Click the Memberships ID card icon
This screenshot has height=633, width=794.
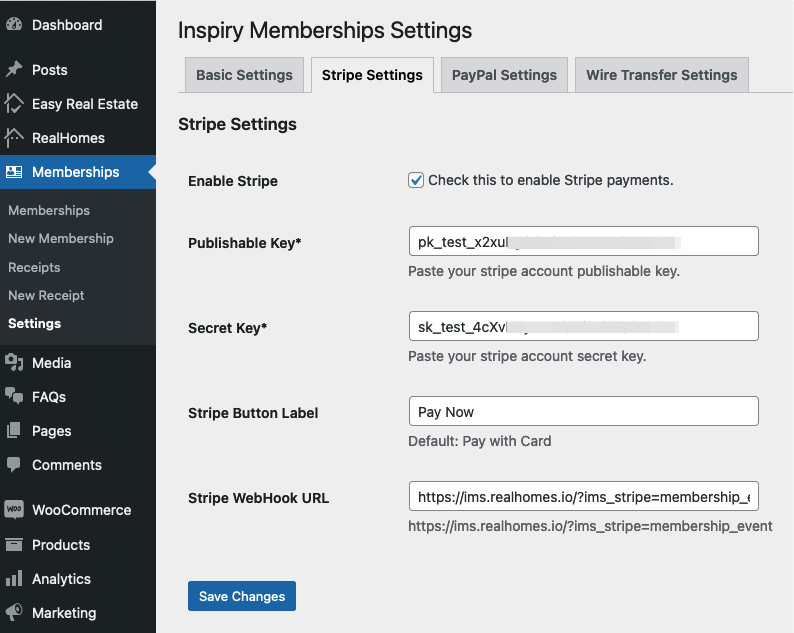coord(14,172)
